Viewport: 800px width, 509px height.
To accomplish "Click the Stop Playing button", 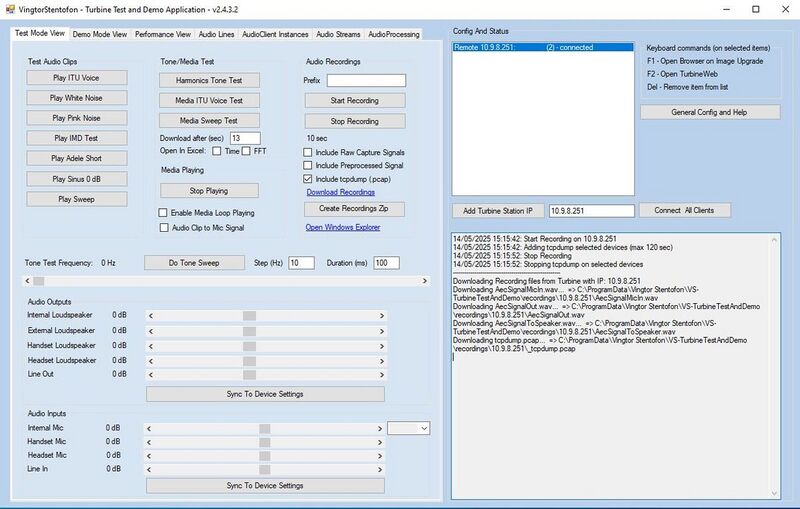I will (209, 191).
